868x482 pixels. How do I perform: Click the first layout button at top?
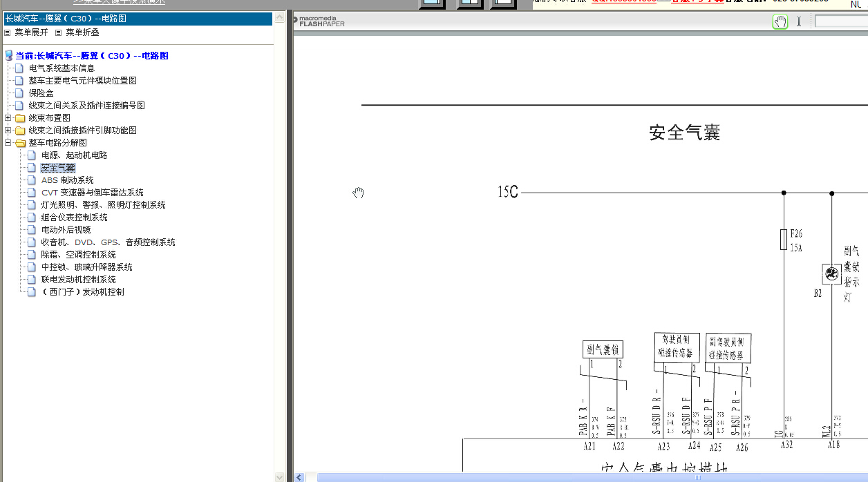click(433, 3)
